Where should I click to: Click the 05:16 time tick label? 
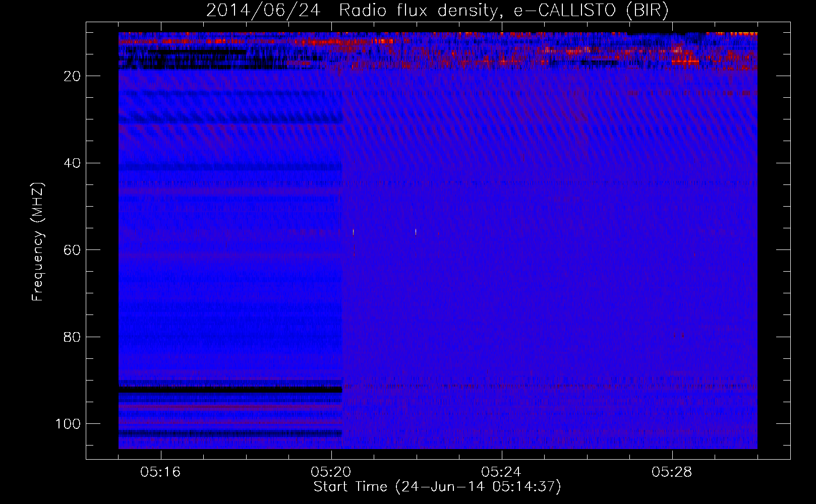click(160, 472)
